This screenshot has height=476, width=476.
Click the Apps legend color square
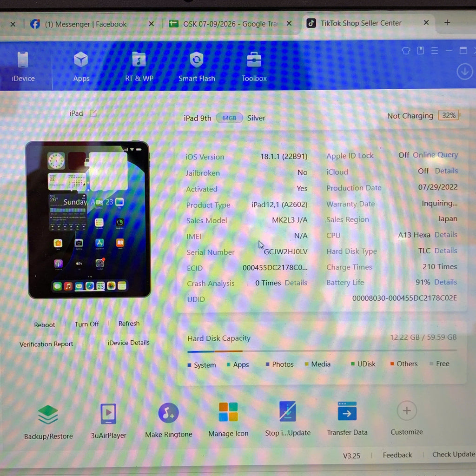click(x=228, y=364)
